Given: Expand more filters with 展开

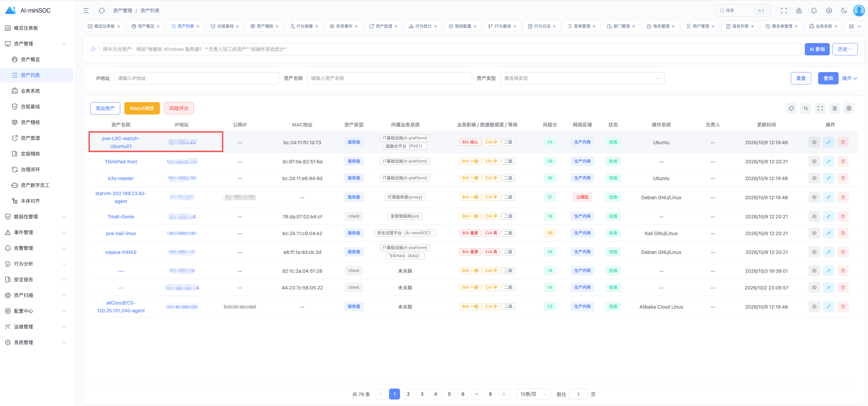Looking at the screenshot, I should tap(850, 78).
